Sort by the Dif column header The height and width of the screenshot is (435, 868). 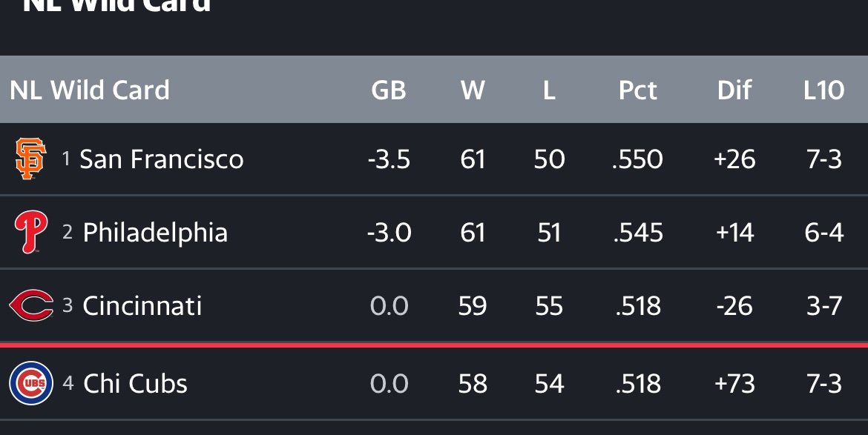click(x=734, y=90)
